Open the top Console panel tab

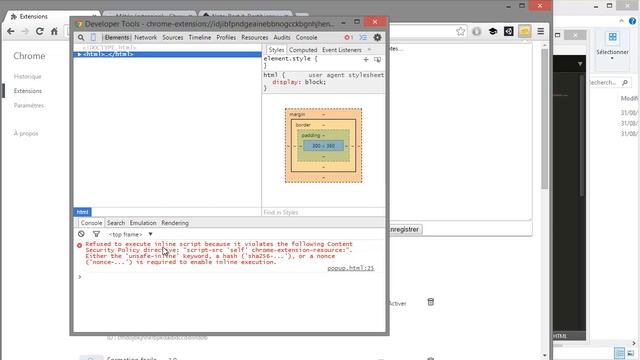(307, 38)
